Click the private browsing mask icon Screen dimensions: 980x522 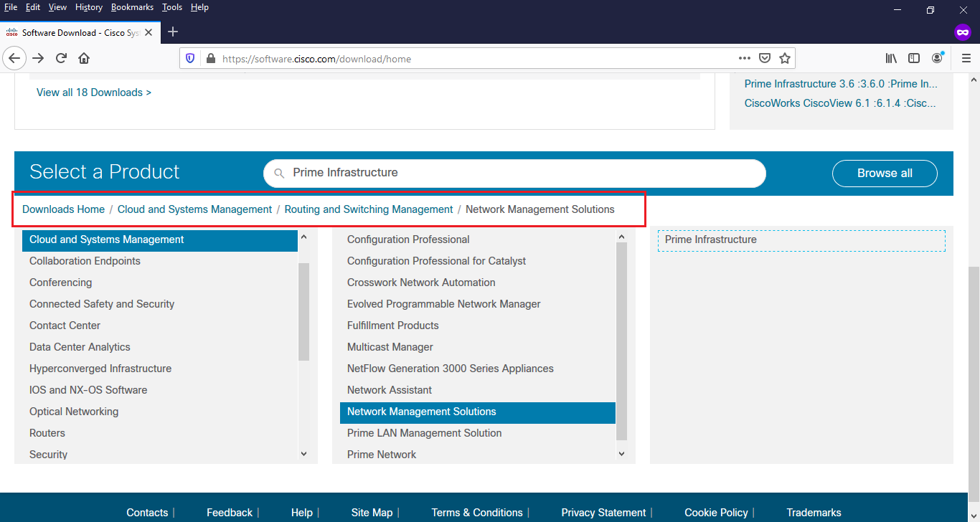point(962,32)
